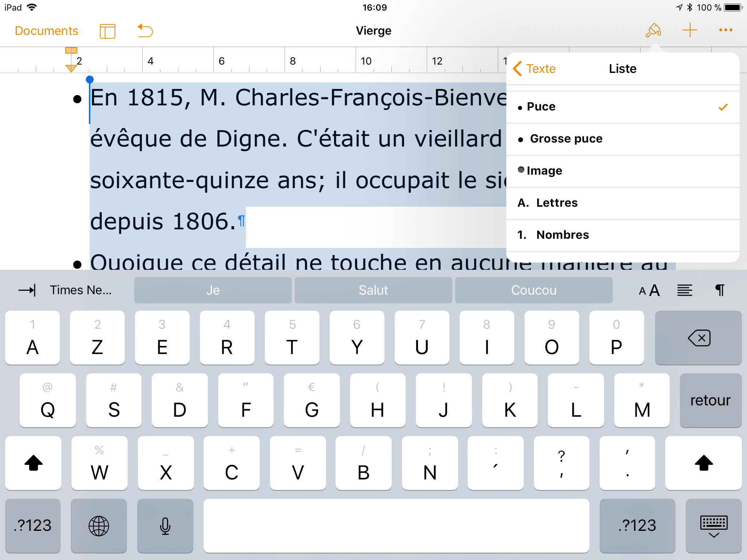Tap the orange indent marker on ruler

71,68
